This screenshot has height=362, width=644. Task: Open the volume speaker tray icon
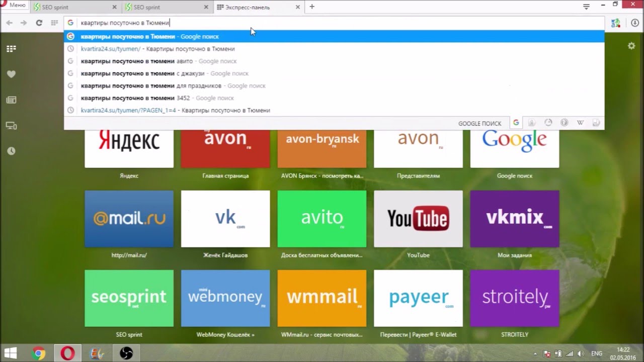pos(582,354)
